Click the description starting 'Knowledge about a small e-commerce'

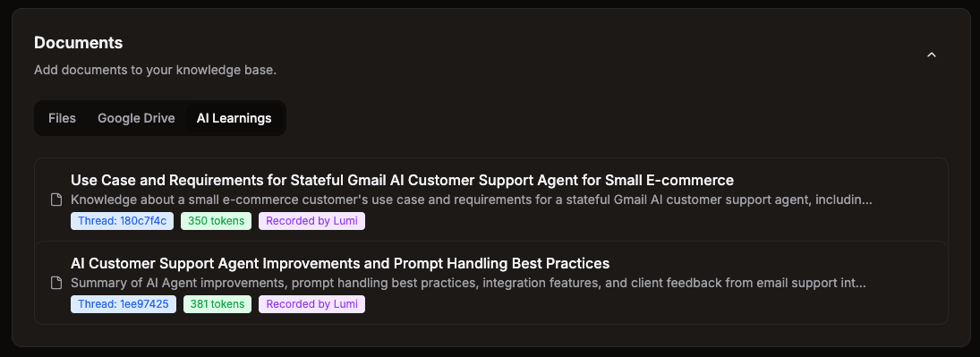click(x=472, y=200)
